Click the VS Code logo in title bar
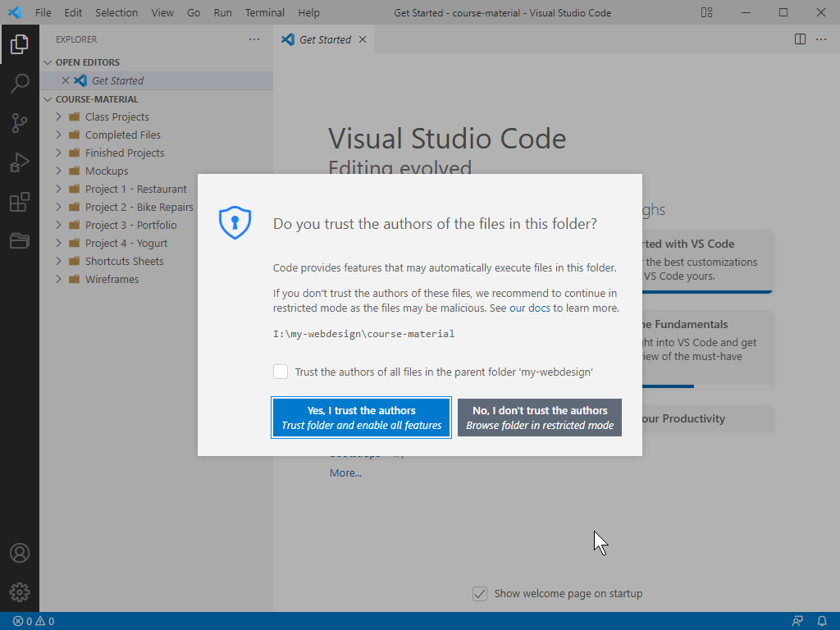Screen dimensions: 840x630 pyautogui.click(x=15, y=12)
